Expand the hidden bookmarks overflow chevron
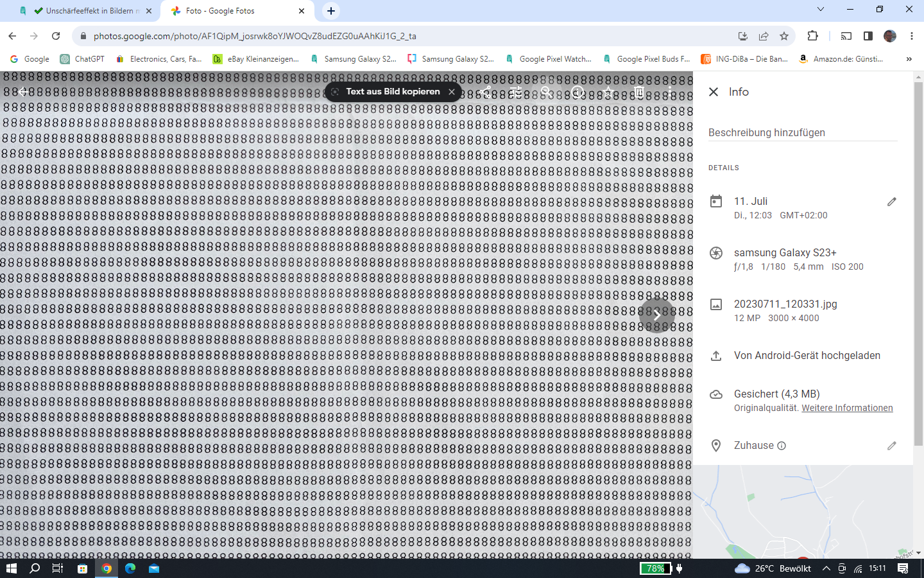Viewport: 924px width, 578px height. pyautogui.click(x=909, y=59)
